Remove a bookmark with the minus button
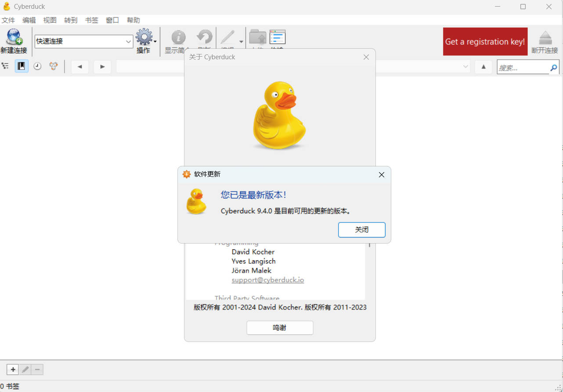This screenshot has height=392, width=563. [37, 369]
